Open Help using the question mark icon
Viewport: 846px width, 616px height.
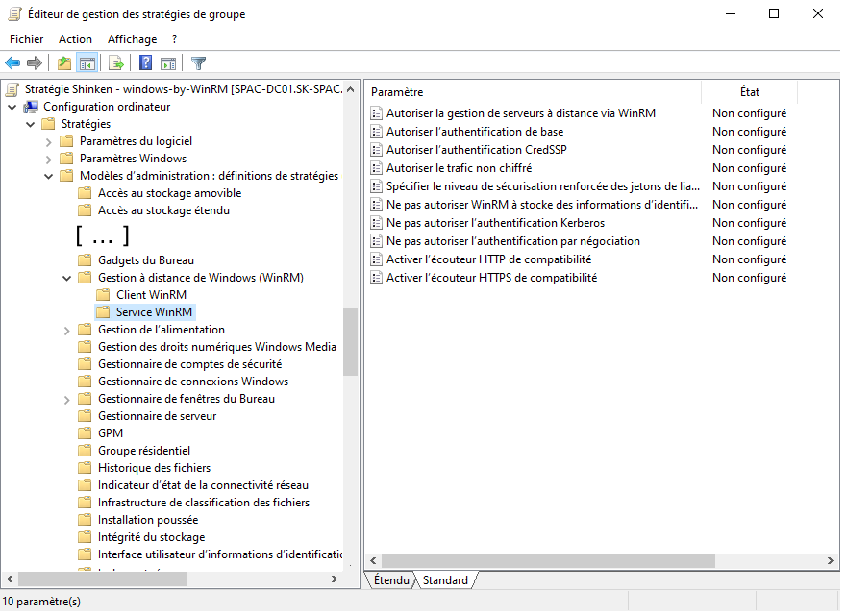point(146,63)
